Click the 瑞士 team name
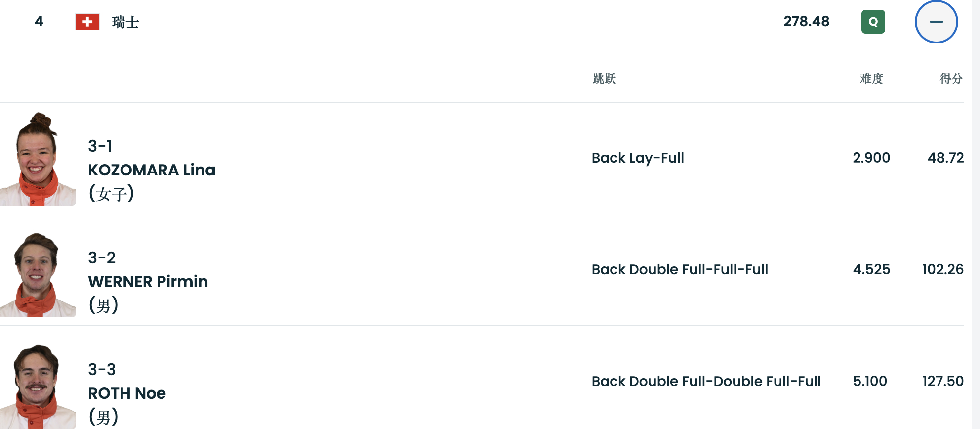 click(125, 22)
